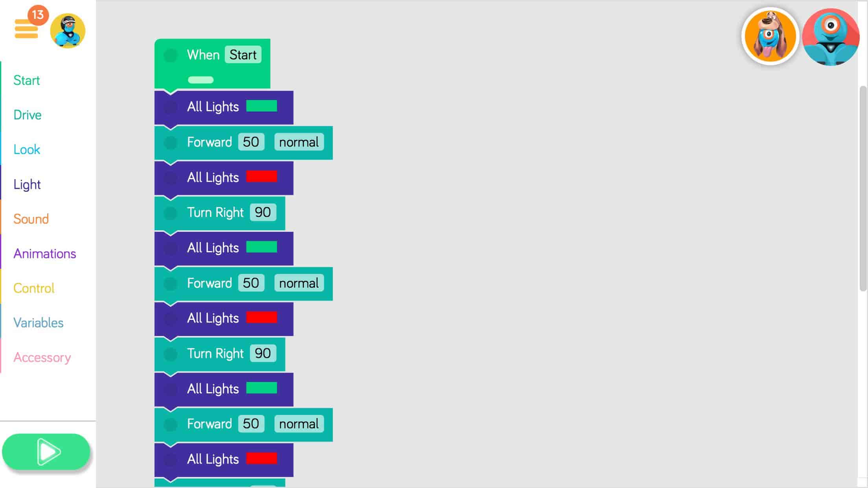Viewport: 868px width, 488px height.
Task: Click the Start category in sidebar
Action: tap(26, 80)
